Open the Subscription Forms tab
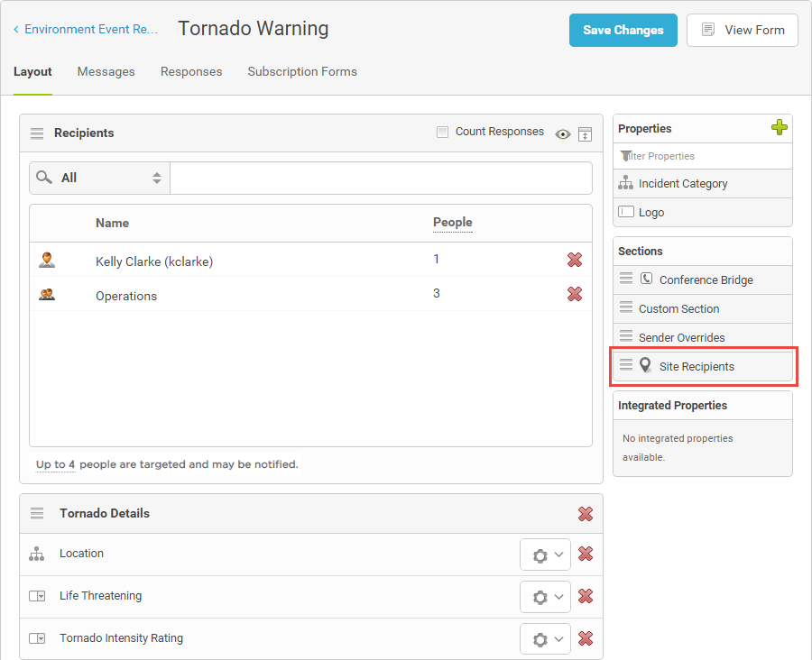The height and width of the screenshot is (660, 812). coord(302,71)
